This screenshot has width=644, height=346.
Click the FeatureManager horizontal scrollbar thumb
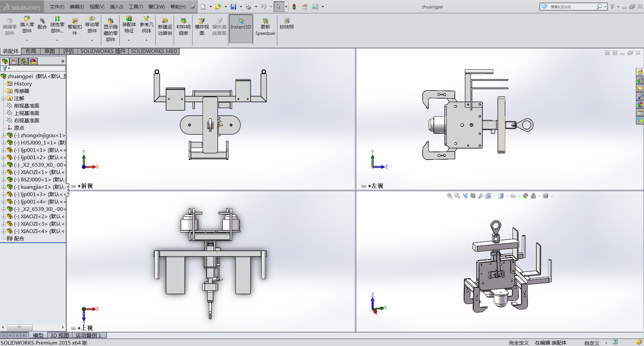click(20, 327)
